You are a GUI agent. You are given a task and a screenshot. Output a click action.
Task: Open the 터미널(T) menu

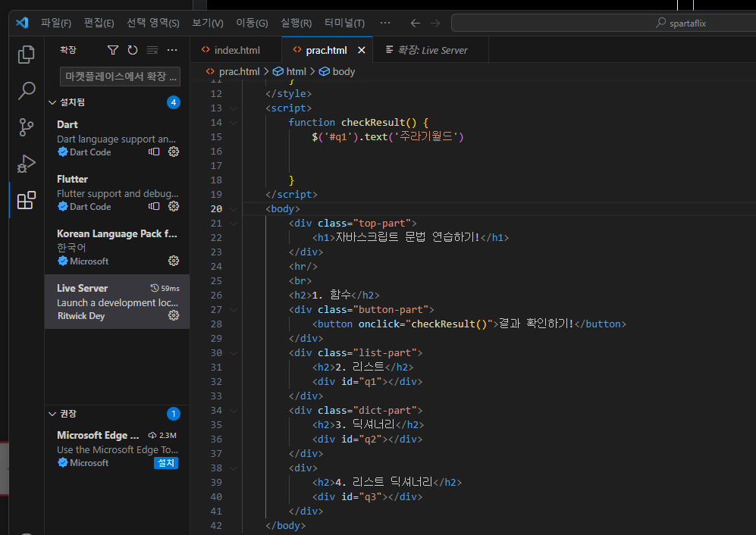coord(344,23)
